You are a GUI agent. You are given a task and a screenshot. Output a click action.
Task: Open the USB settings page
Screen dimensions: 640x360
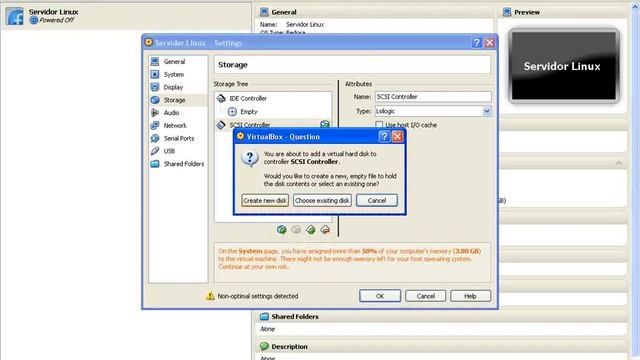[169, 151]
